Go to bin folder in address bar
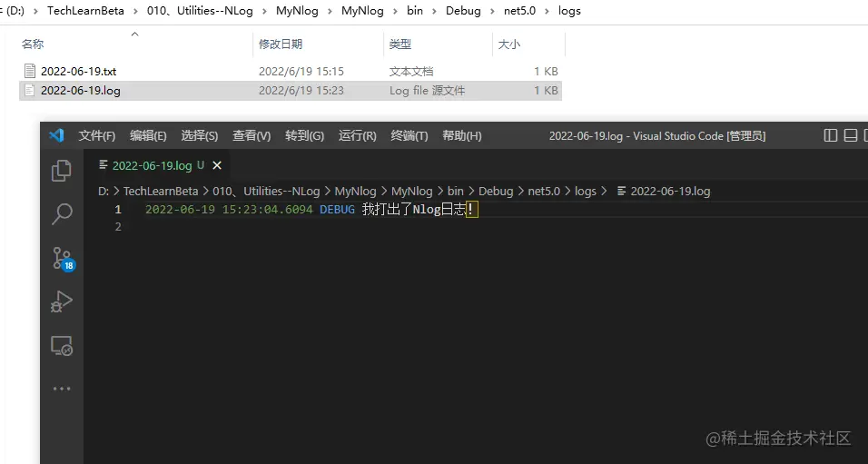868x464 pixels. pos(415,11)
